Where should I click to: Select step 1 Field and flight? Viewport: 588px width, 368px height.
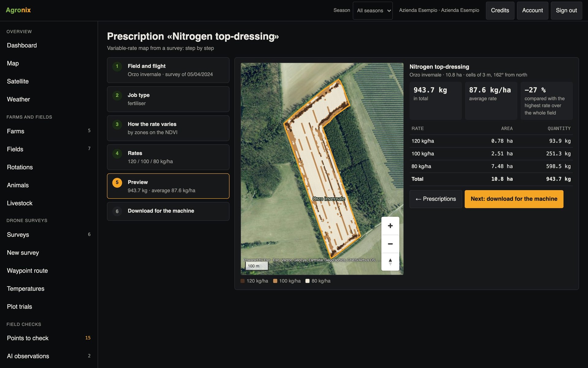[168, 70]
